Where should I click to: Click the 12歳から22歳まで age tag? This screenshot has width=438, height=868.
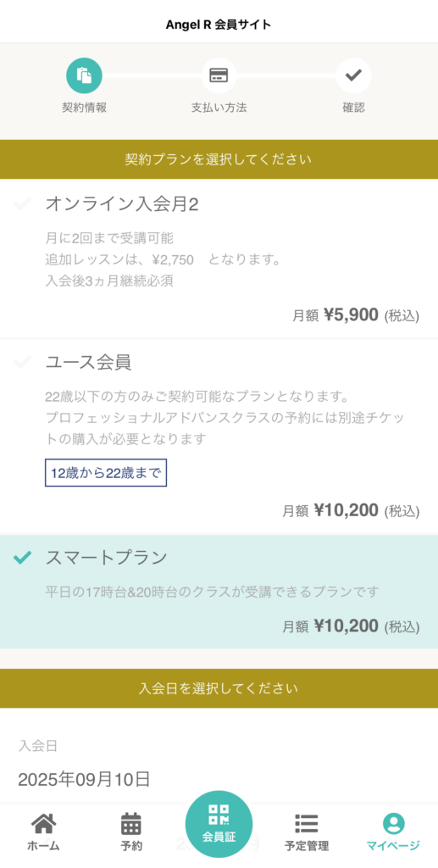click(x=106, y=473)
